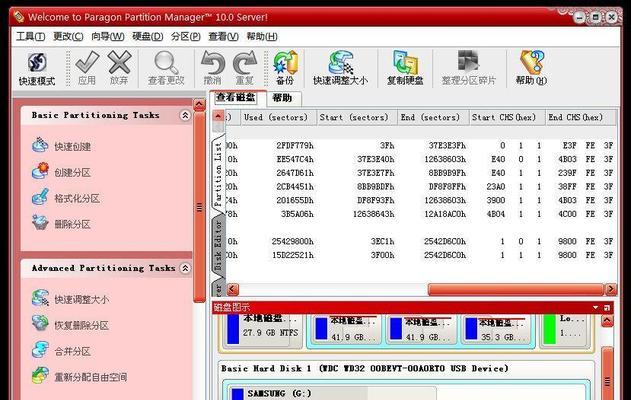Click right arrow of partition list scrollbar

(611, 289)
